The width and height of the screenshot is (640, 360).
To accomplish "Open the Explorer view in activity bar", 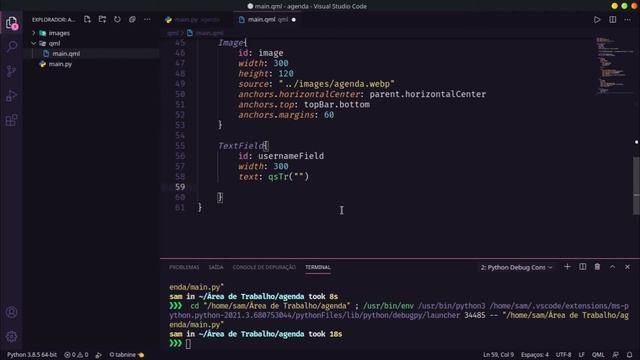I will click(11, 22).
